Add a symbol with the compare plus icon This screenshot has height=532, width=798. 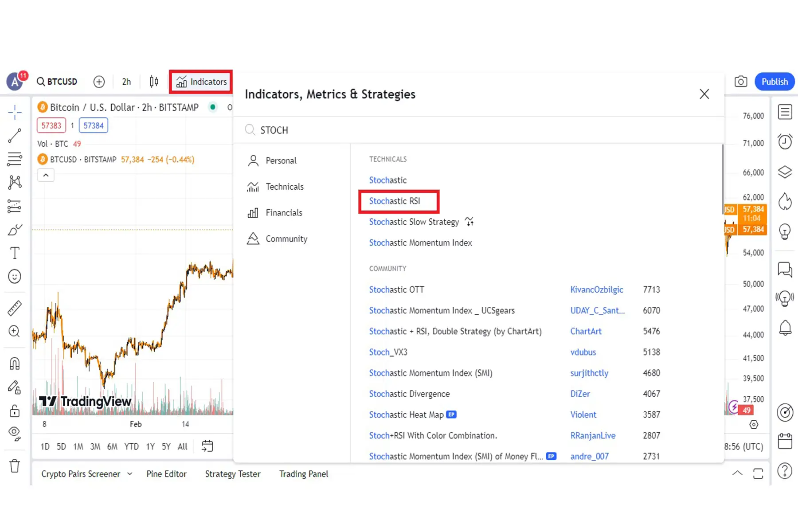(99, 82)
